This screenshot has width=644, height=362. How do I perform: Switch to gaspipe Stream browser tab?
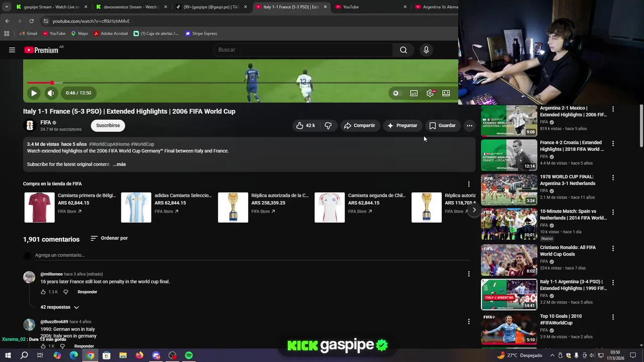51,7
